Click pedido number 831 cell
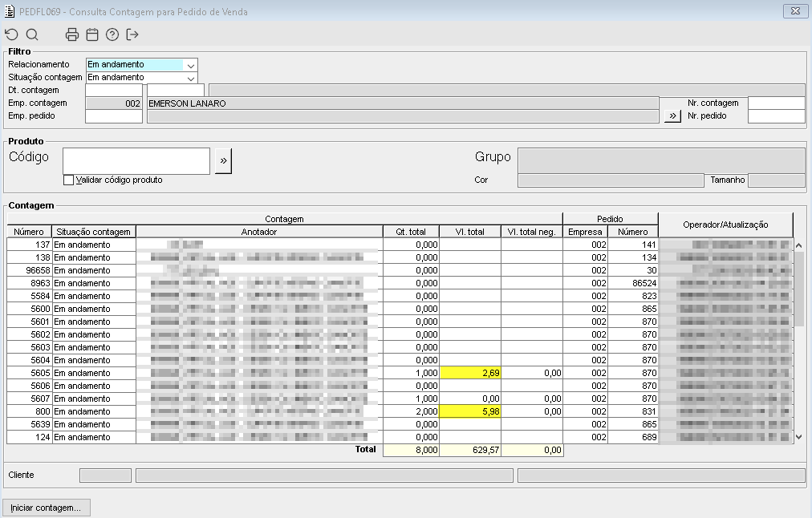This screenshot has width=812, height=518. tap(633, 411)
